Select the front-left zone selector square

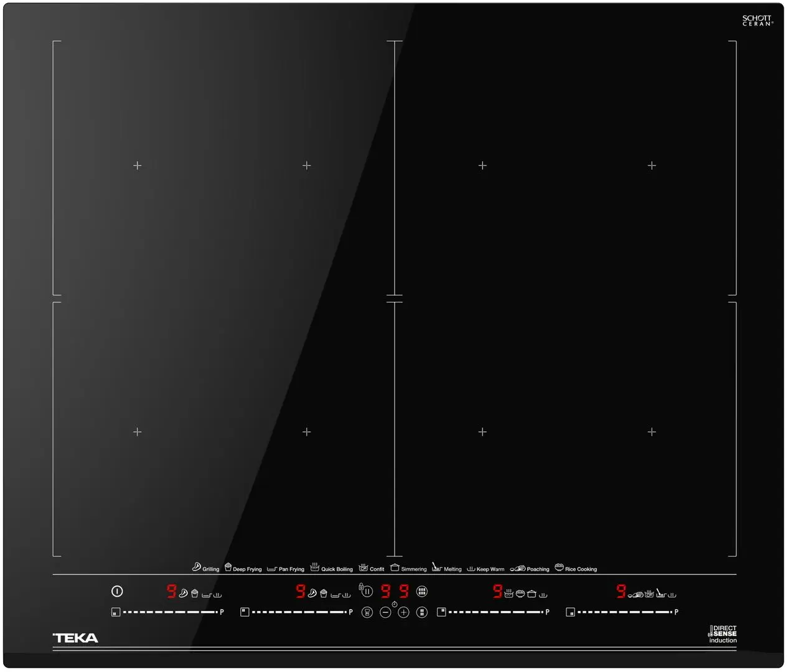click(116, 612)
